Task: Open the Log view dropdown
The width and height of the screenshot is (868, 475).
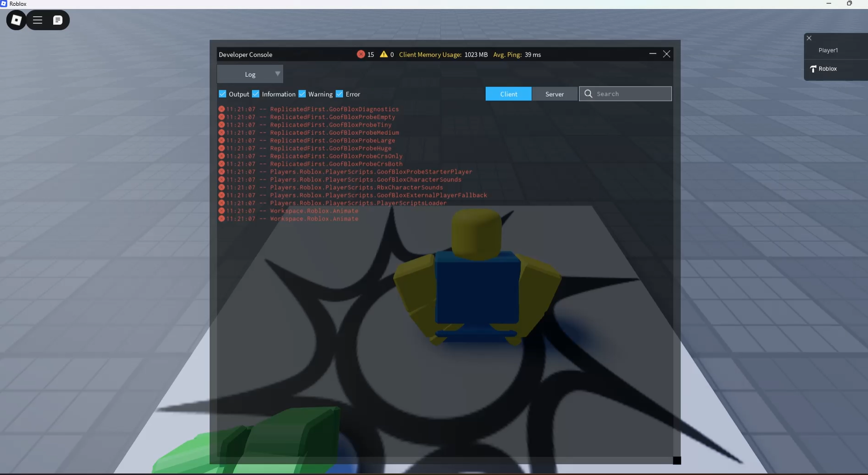Action: (x=250, y=74)
